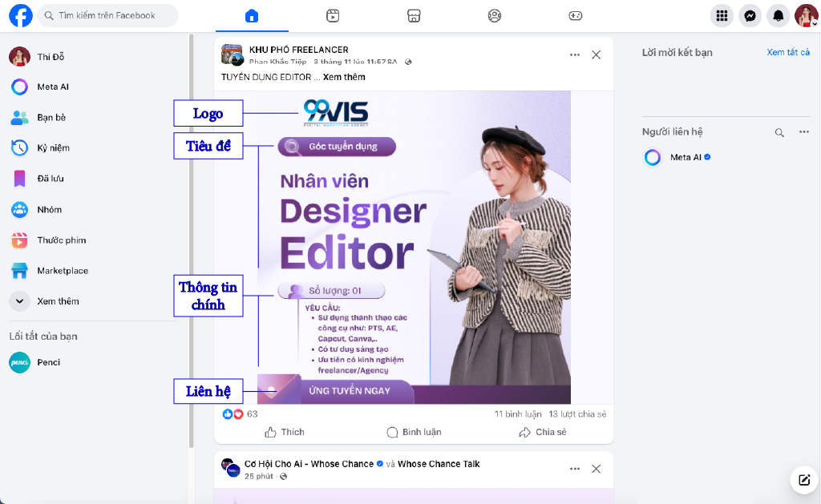Open options menu for freelancer post
Screen dimensions: 821x504
point(574,54)
